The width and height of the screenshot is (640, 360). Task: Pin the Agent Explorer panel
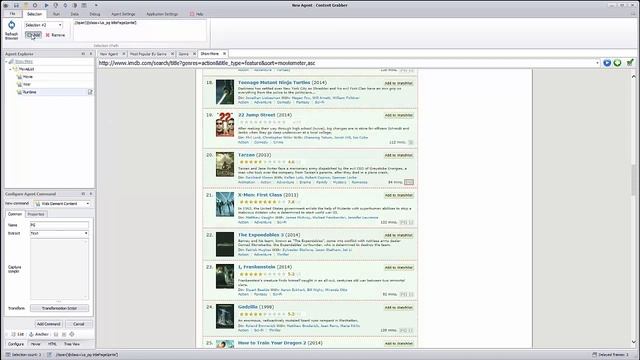coord(83,53)
